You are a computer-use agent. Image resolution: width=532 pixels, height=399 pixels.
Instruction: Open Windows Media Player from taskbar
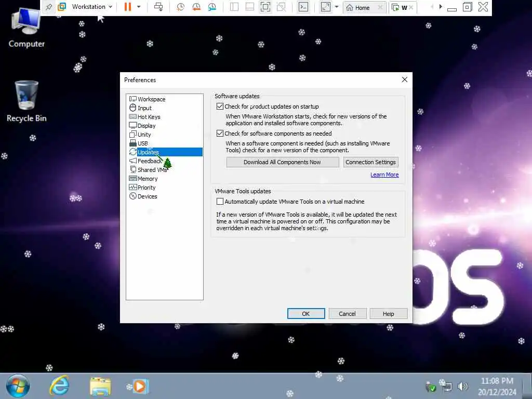pyautogui.click(x=140, y=386)
